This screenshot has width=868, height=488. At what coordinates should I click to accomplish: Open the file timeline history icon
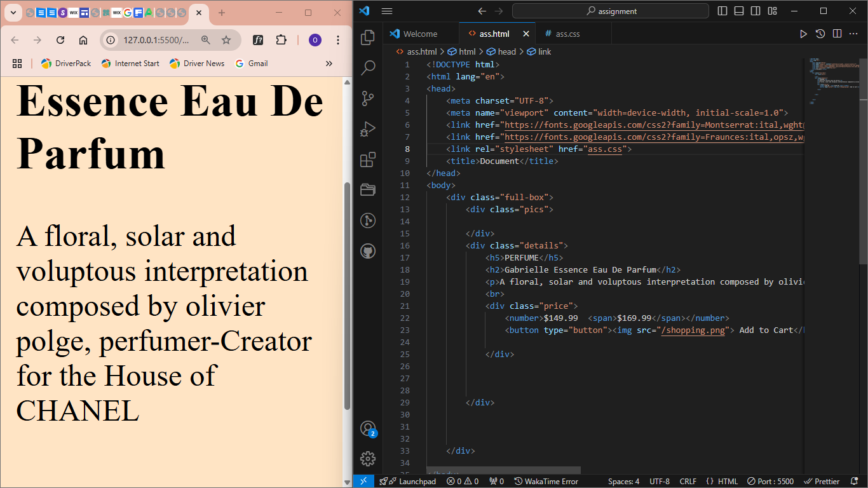tap(820, 34)
